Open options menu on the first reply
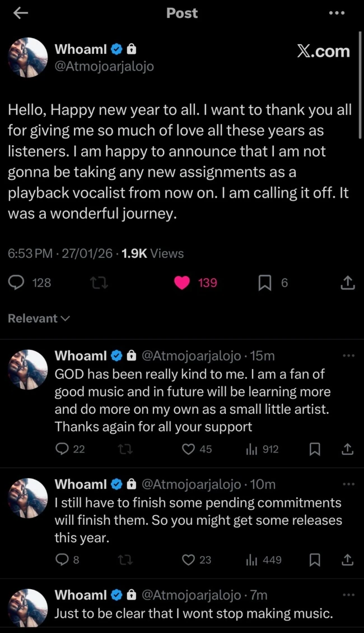Screen dimensions: 364x633 (348, 355)
